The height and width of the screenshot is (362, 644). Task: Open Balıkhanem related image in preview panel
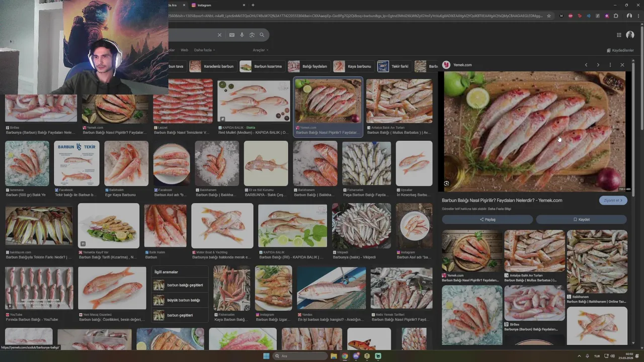[597, 261]
